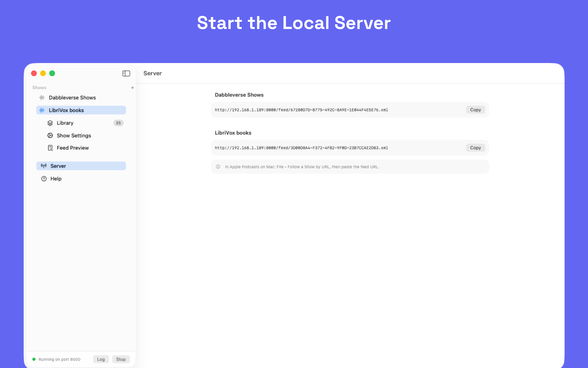The height and width of the screenshot is (368, 588).
Task: Open the Server page in sidebar
Action: (81, 166)
